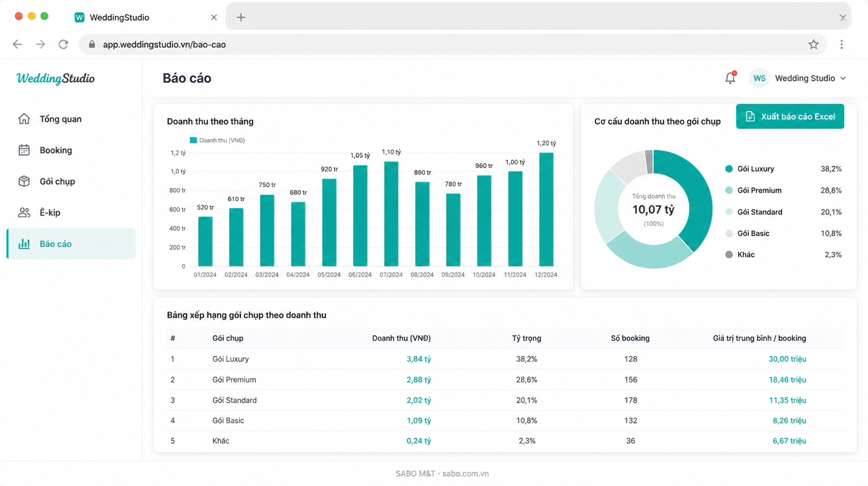Click booking count 178 for Gói Standard
The image size is (868, 486).
pos(630,400)
